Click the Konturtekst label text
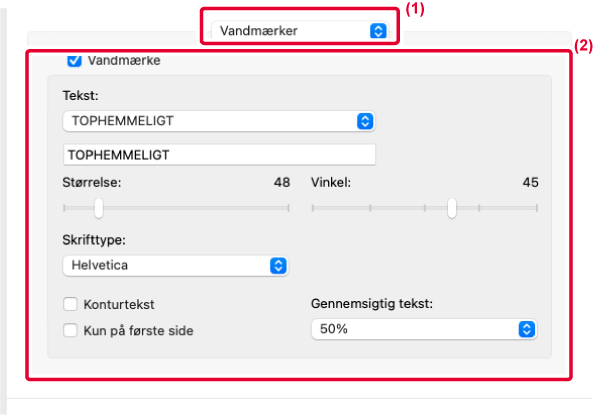This screenshot has width=593, height=415. [x=119, y=305]
